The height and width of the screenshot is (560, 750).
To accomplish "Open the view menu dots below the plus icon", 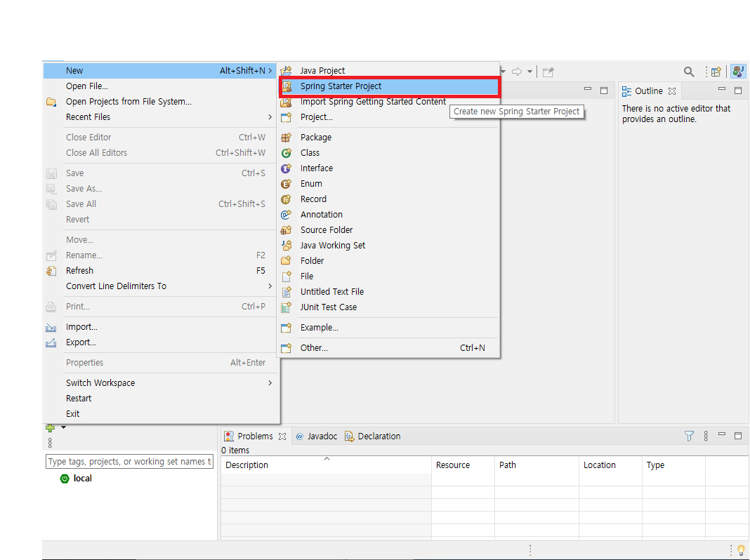I will point(51,443).
